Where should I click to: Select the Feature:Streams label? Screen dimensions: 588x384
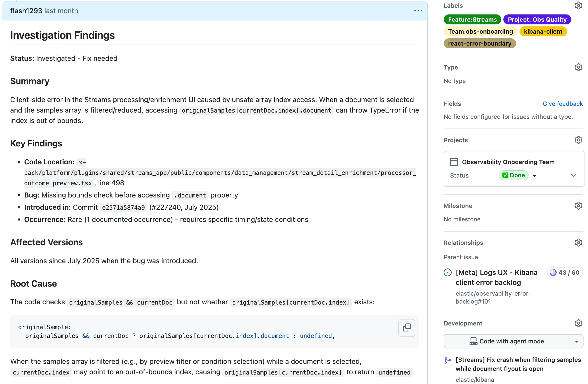472,19
